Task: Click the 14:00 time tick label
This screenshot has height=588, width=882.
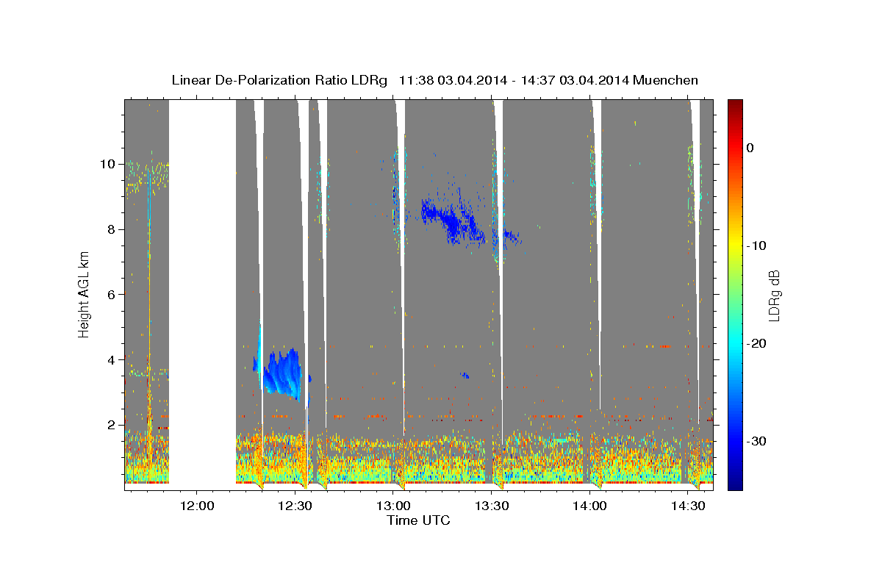Action: click(589, 506)
